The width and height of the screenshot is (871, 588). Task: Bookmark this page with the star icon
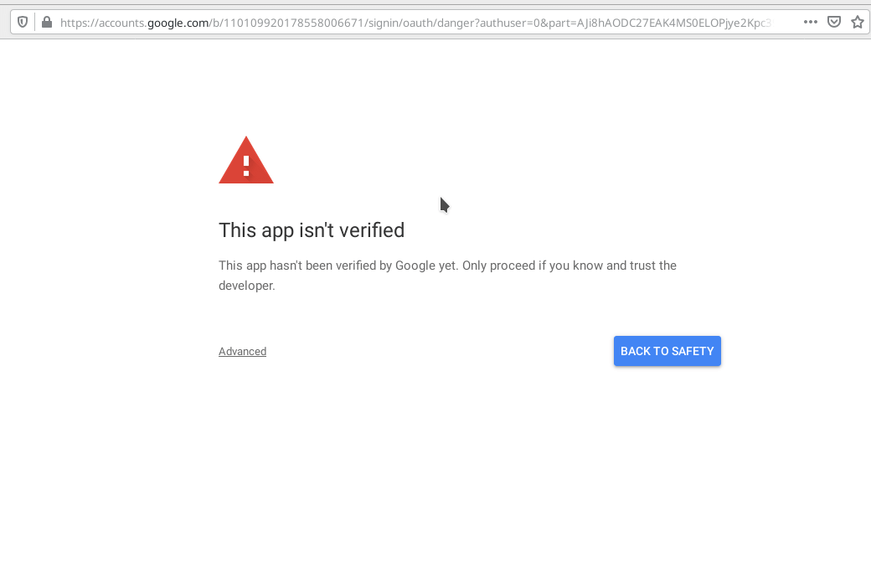857,23
